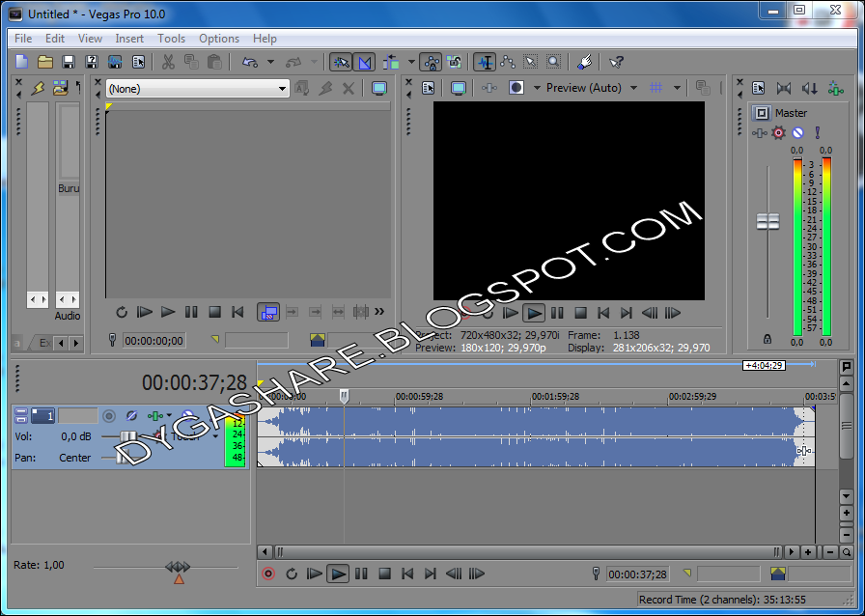Click the Copy icon in main toolbar
The width and height of the screenshot is (865, 616).
(191, 62)
